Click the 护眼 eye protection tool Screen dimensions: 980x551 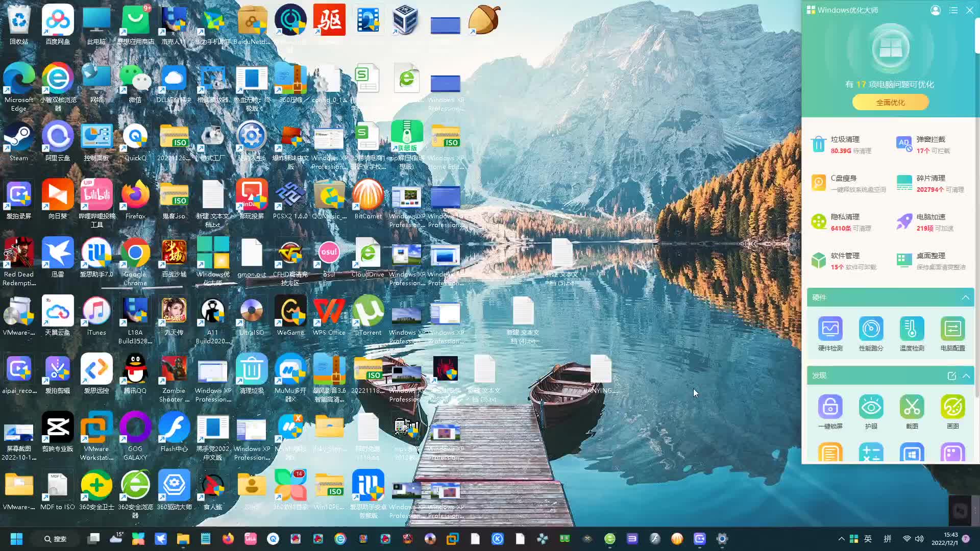tap(871, 412)
